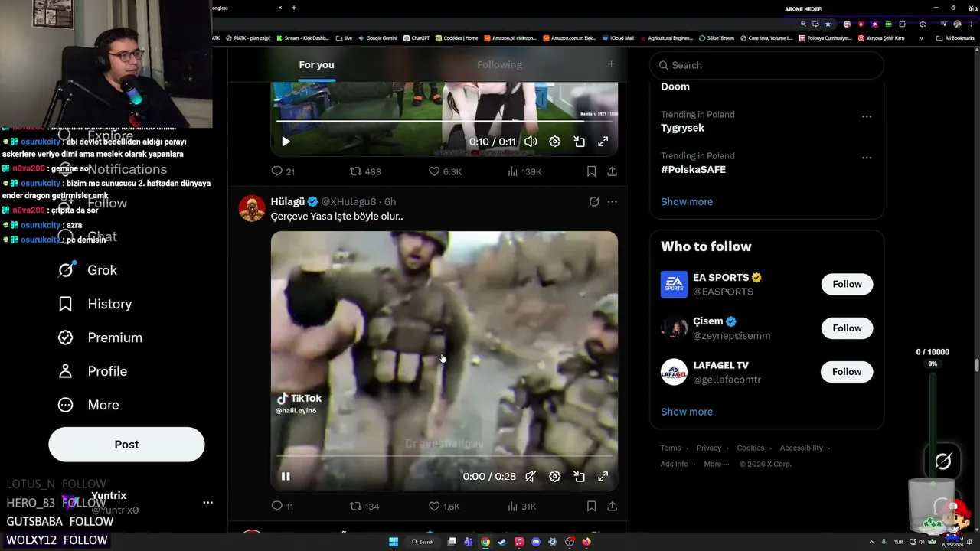980x551 pixels.
Task: Open Premium via its verified badge icon
Action: click(x=66, y=337)
